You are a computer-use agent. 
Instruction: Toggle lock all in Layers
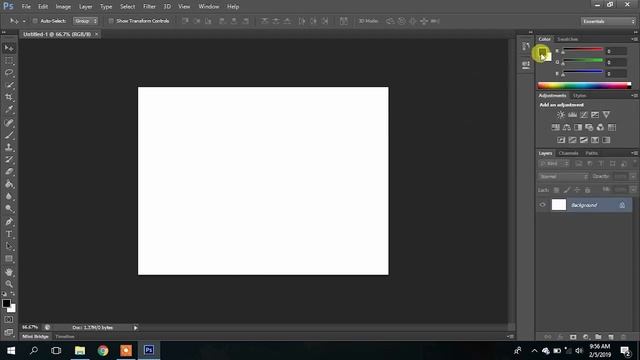(588, 190)
